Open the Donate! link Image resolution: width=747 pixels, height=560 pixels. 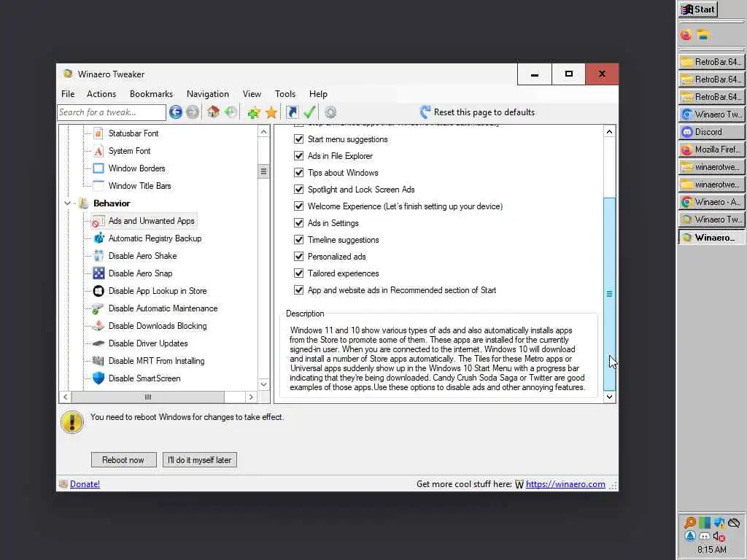coord(85,484)
